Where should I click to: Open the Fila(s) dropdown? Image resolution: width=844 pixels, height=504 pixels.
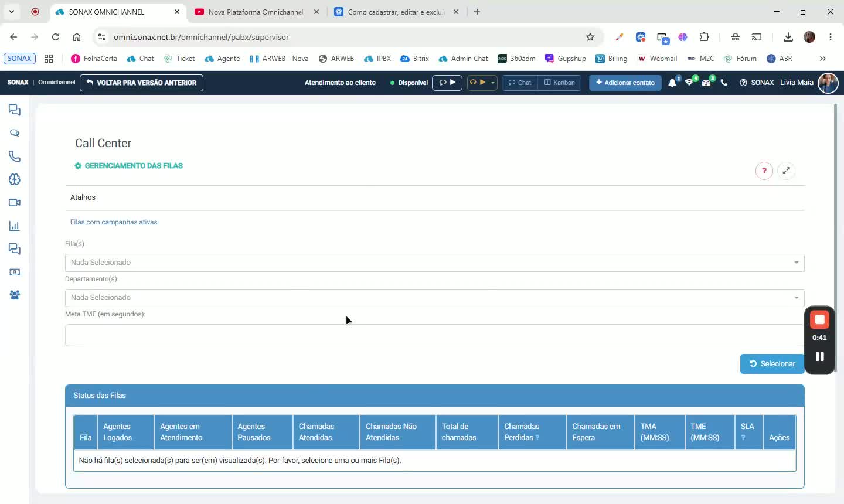[434, 263]
